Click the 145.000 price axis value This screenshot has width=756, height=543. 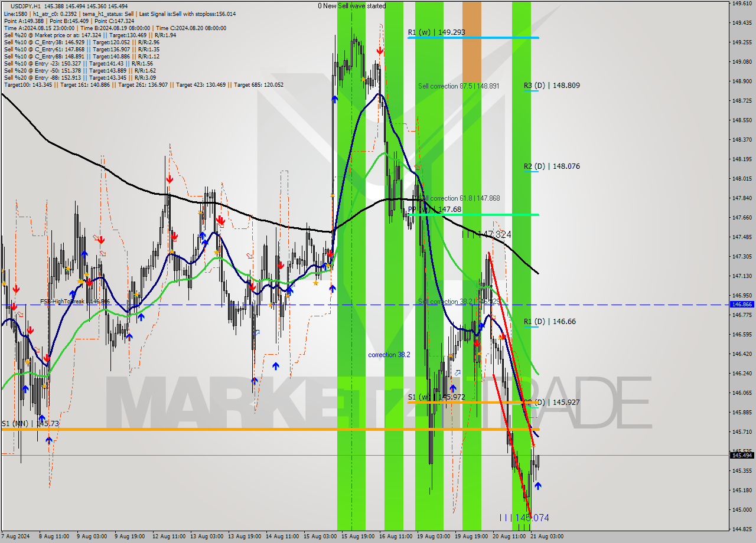[x=742, y=510]
